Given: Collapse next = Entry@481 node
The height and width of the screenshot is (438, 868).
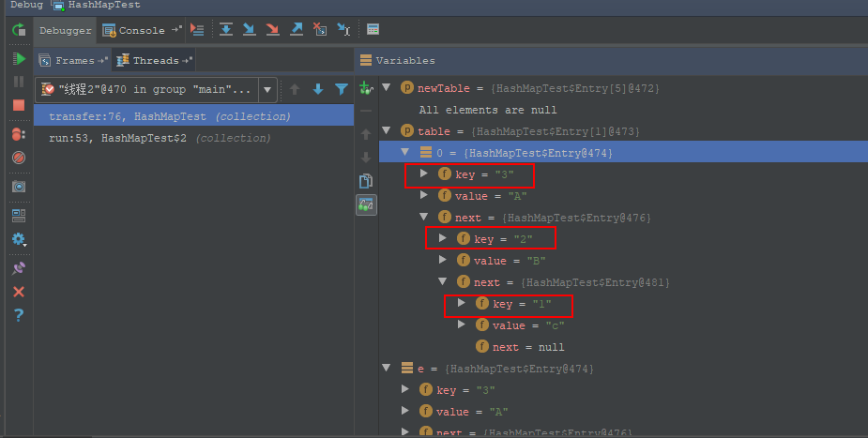Looking at the screenshot, I should pos(442,281).
